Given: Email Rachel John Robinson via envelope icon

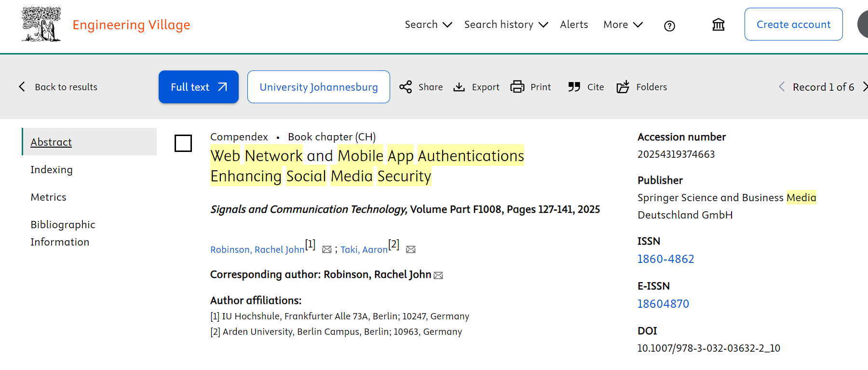Looking at the screenshot, I should 327,249.
